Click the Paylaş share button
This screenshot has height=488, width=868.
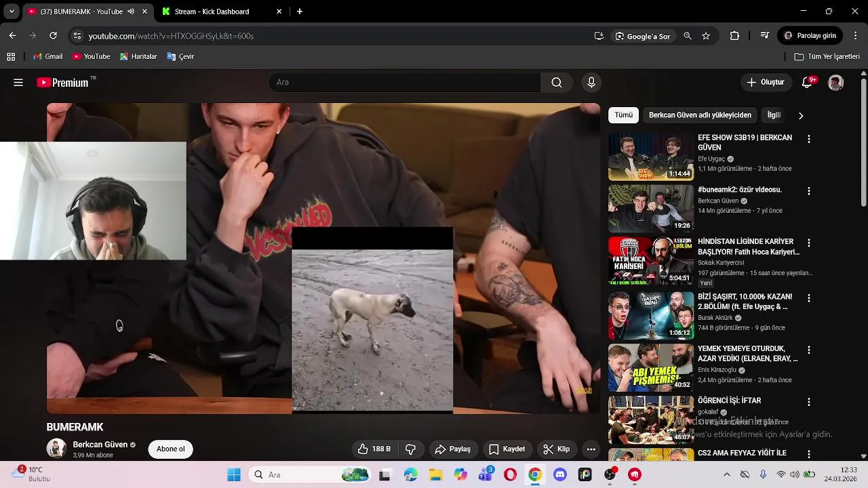(453, 449)
